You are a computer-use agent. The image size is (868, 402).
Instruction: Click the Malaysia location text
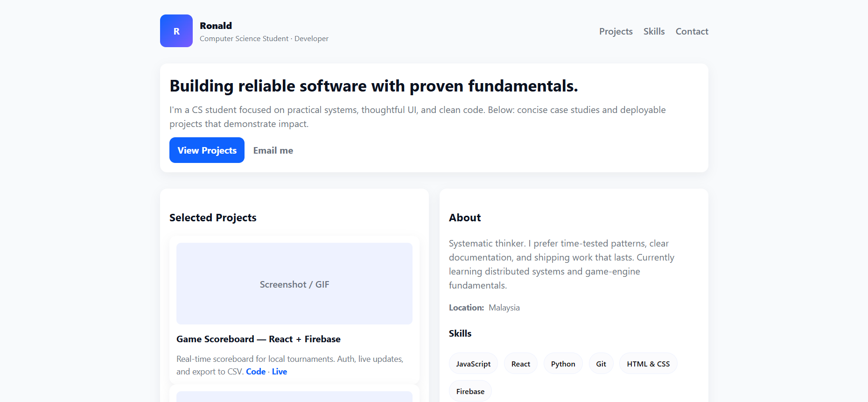[x=504, y=308]
